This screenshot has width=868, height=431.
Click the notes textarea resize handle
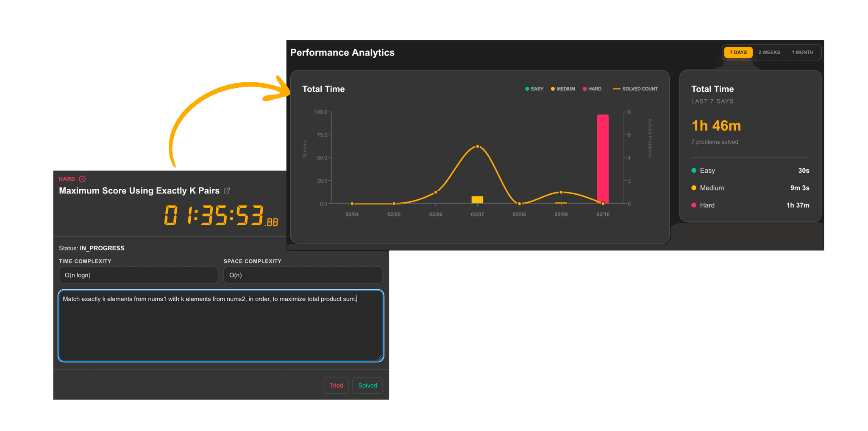coord(380,358)
